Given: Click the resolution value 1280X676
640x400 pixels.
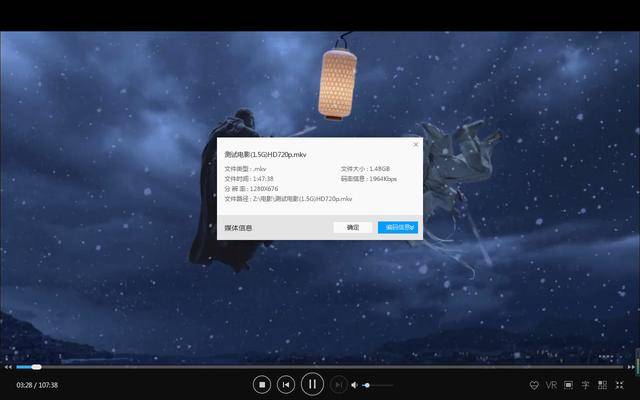Looking at the screenshot, I should tap(264, 189).
